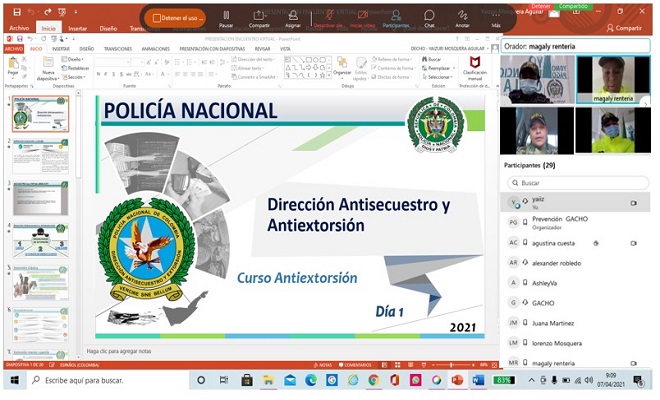This screenshot has height=400, width=660.
Task: Open the outer Archivo tab
Action: 19,28
